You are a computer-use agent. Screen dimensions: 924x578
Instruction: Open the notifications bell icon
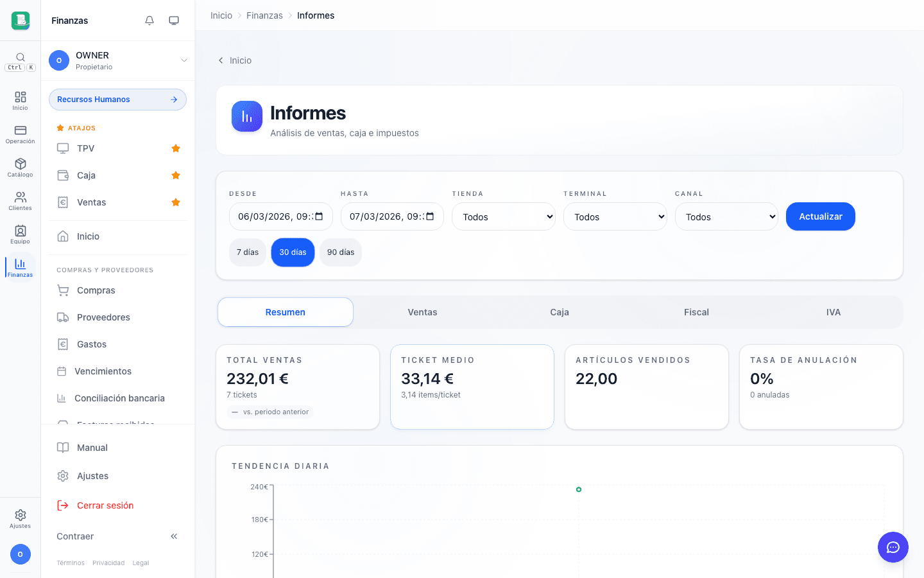tap(150, 21)
